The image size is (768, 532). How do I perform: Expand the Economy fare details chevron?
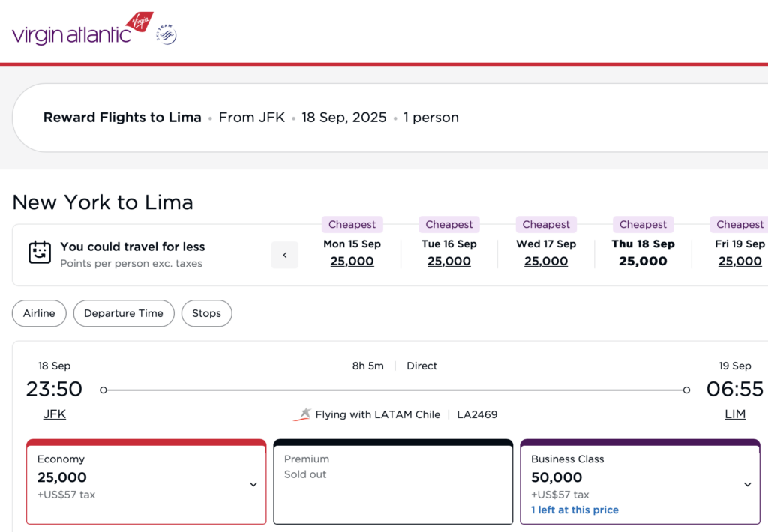point(253,485)
